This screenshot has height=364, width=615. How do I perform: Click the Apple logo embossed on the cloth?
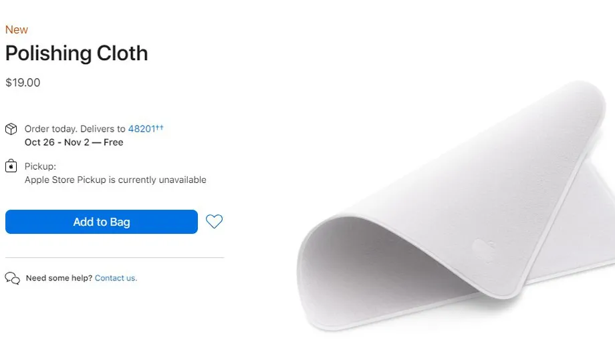485,250
